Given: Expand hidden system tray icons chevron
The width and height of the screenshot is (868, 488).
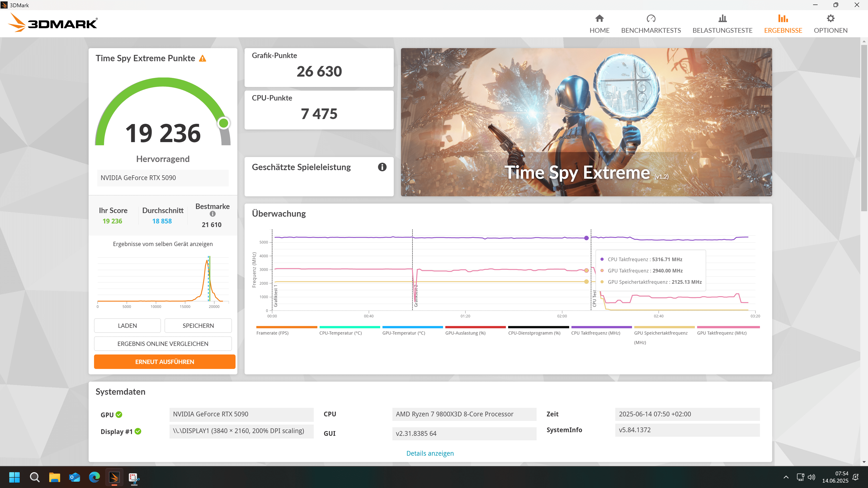Looking at the screenshot, I should (786, 477).
